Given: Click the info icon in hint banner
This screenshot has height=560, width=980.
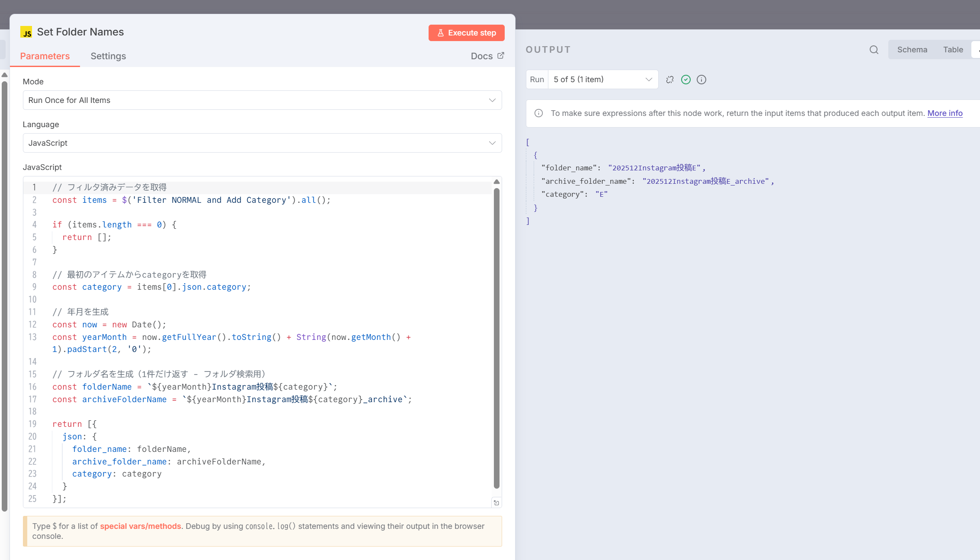Looking at the screenshot, I should [x=539, y=113].
